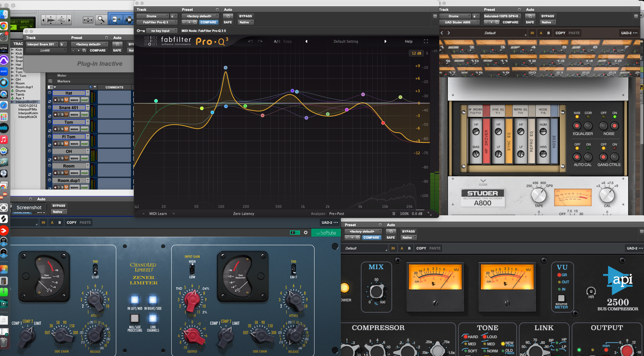
Task: Solo the Snare 451 track
Action: tap(62, 115)
